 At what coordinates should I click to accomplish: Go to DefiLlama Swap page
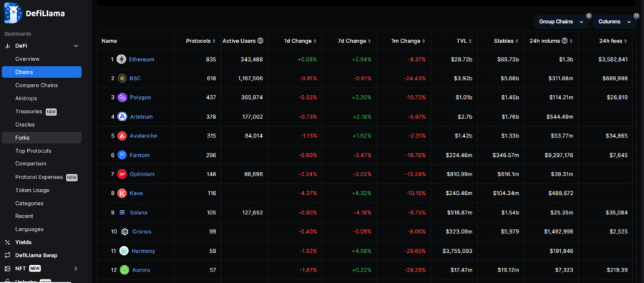(x=36, y=255)
